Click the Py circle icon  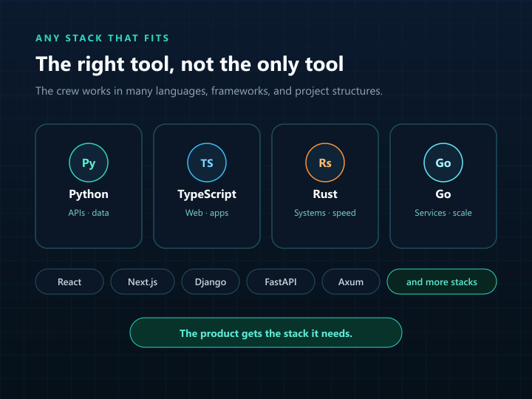[x=89, y=163]
